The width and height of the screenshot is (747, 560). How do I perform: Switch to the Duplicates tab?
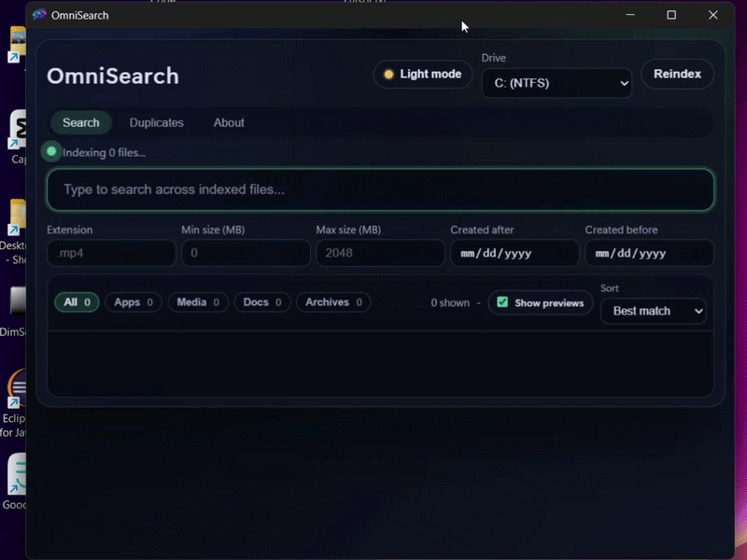point(156,122)
